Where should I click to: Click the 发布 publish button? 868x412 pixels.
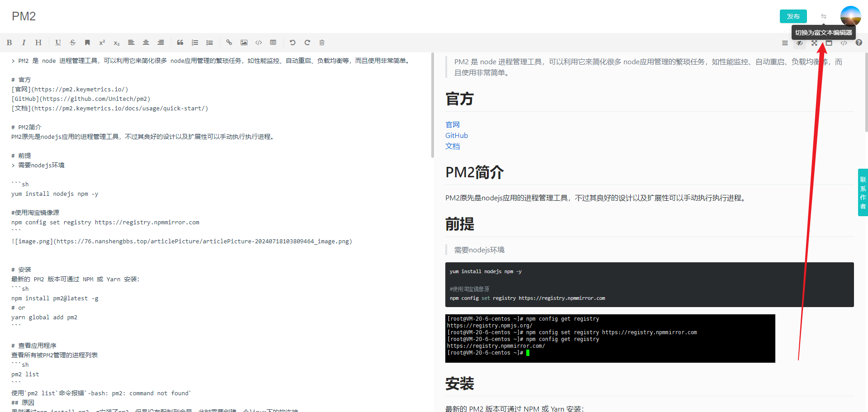pos(793,16)
